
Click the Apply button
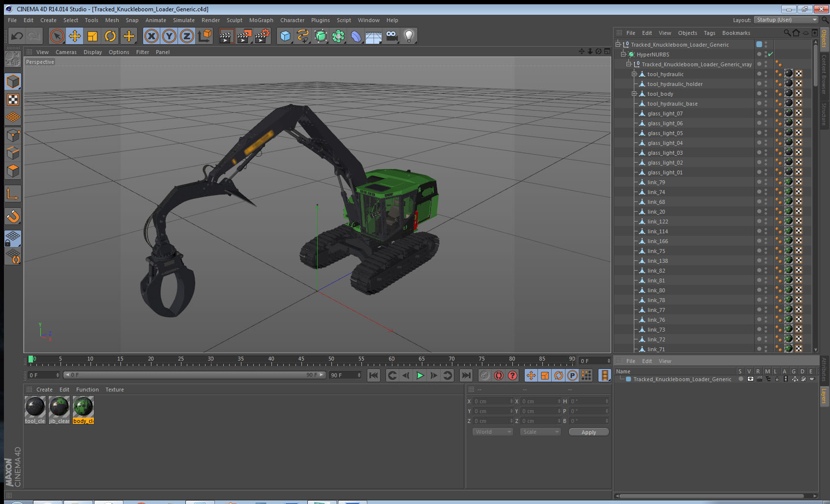(x=589, y=432)
